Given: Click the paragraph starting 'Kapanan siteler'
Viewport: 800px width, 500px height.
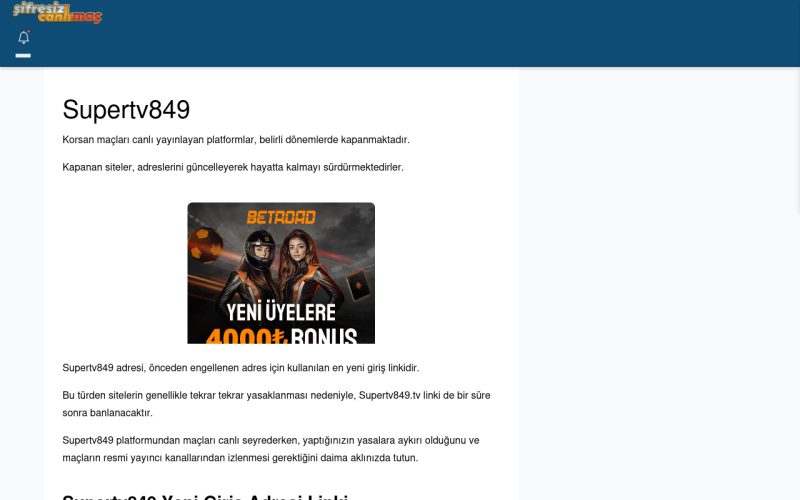Looking at the screenshot, I should (x=233, y=167).
